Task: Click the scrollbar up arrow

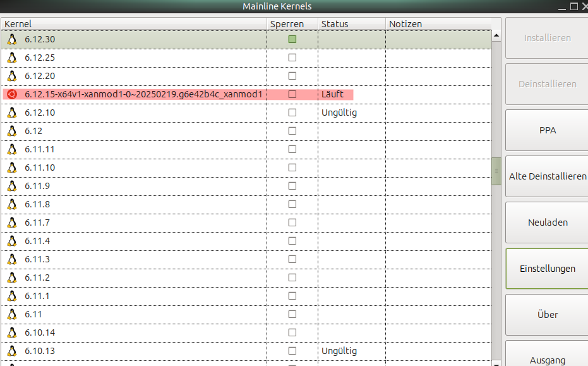Action: click(x=496, y=35)
